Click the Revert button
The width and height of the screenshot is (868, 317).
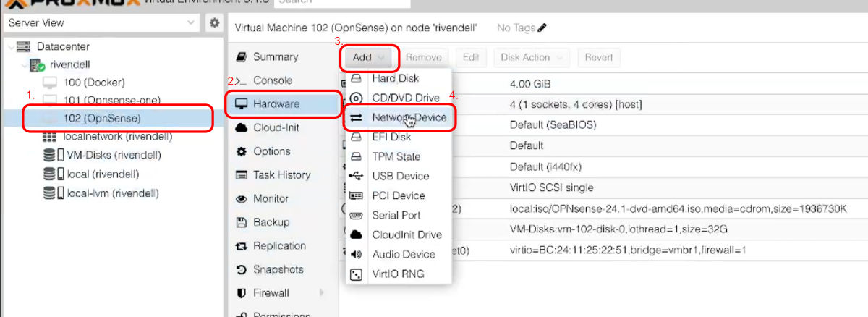(x=599, y=57)
